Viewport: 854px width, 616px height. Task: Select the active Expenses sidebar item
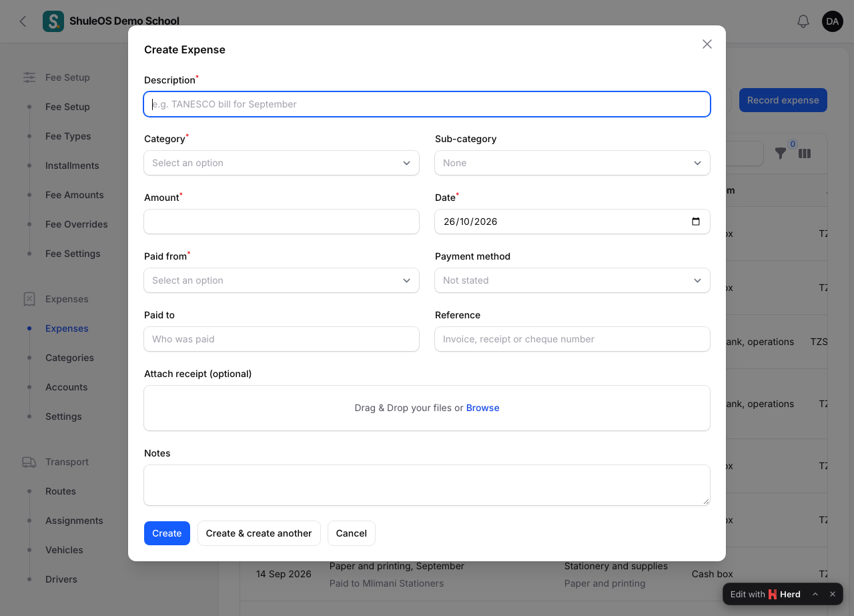pos(67,328)
